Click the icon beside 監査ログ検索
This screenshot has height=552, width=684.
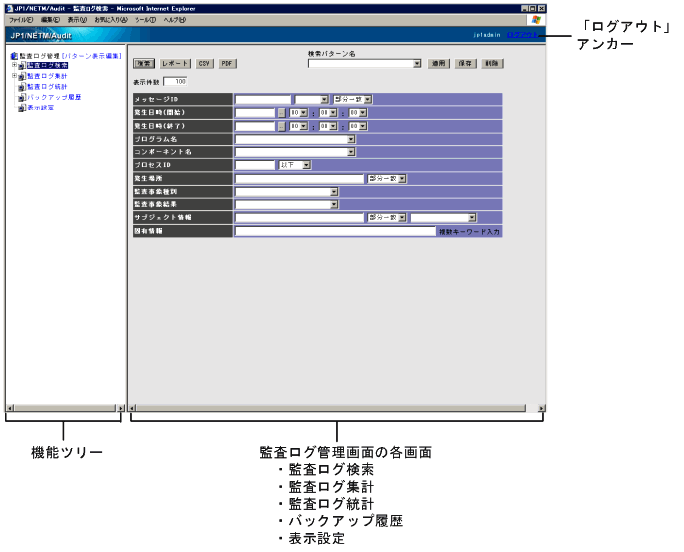pyautogui.click(x=22, y=66)
